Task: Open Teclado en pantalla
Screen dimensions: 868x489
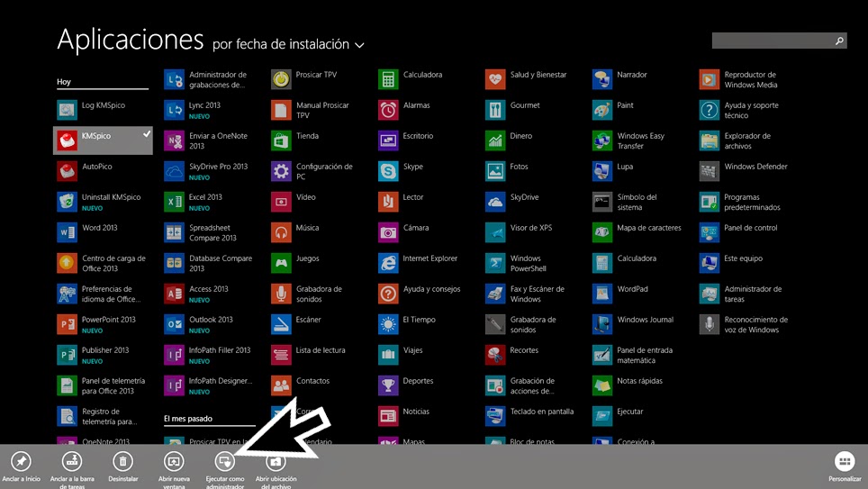Action: pyautogui.click(x=530, y=415)
